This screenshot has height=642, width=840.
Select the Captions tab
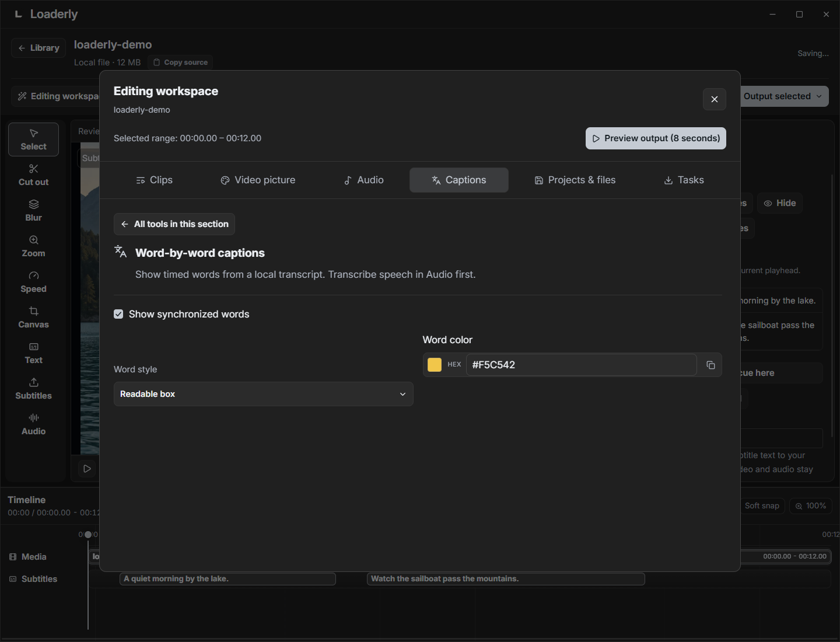point(459,180)
